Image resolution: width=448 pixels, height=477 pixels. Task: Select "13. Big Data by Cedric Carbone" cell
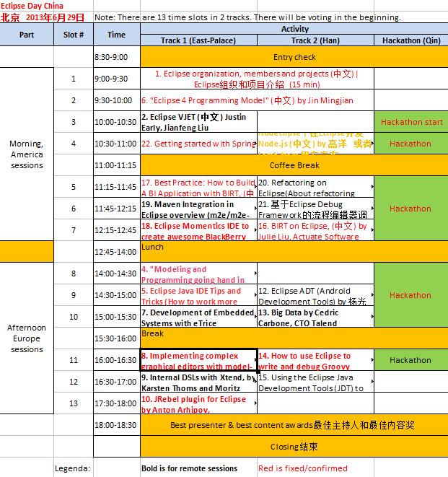(315, 316)
